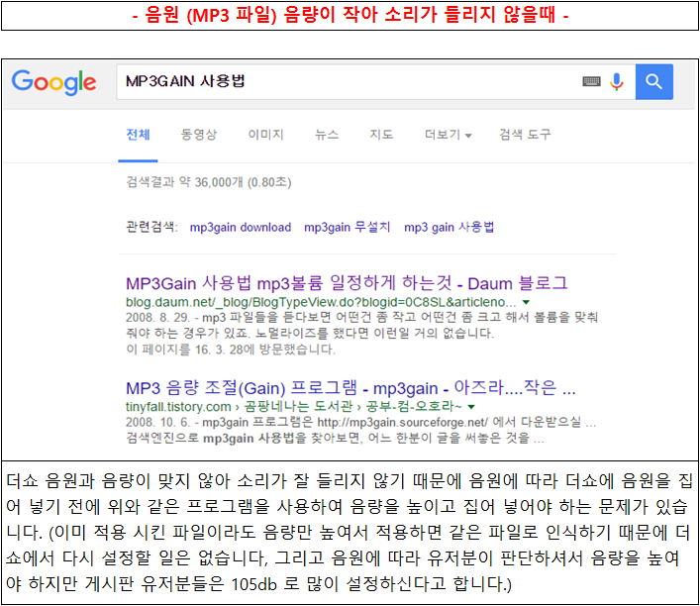Expand arrow next to tinyfall.tistory.com URL
Image resolution: width=700 pixels, height=606 pixels.
tap(471, 407)
